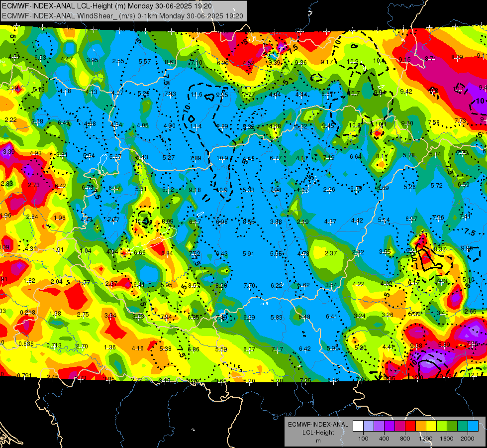This screenshot has height=448, width=487.
Task: Click grid point value 6.53
Action: pos(40,58)
